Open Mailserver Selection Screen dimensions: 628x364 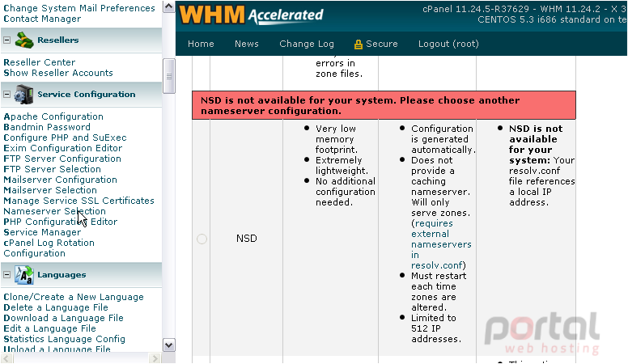point(50,190)
